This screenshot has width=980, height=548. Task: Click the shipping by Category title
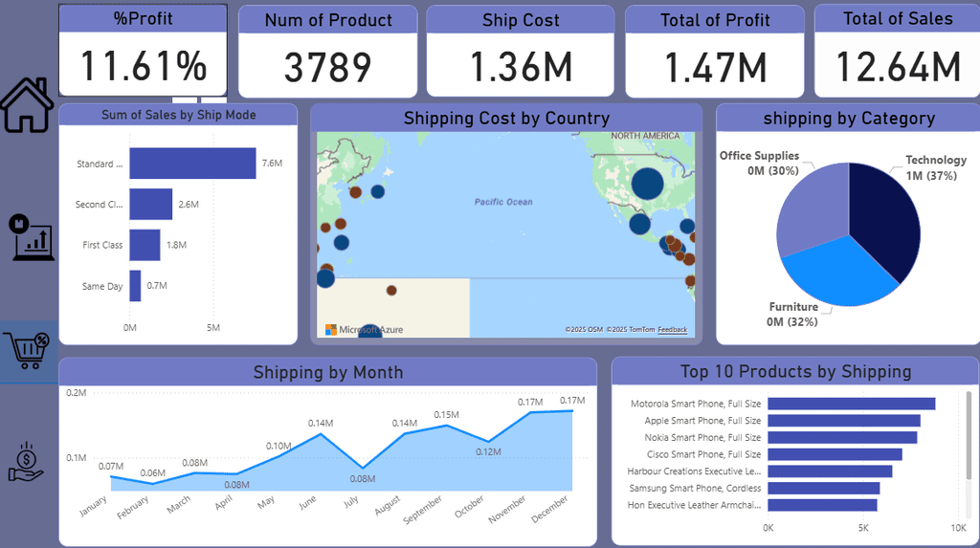click(x=849, y=118)
